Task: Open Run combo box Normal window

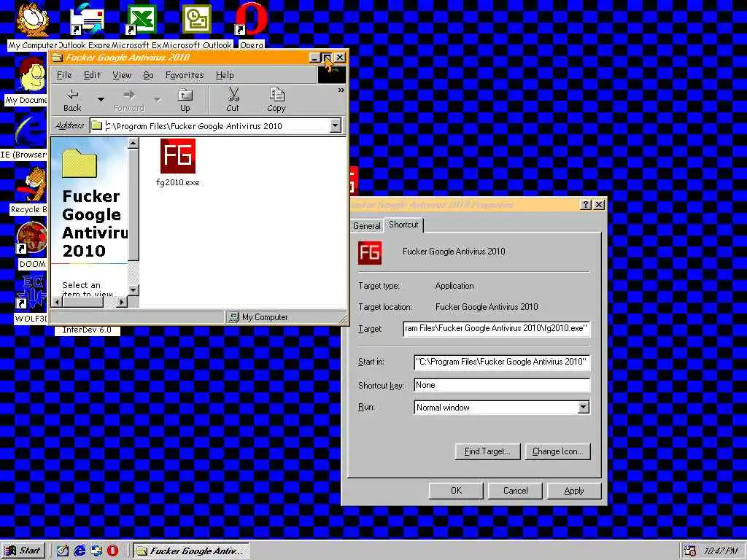Action: [x=502, y=407]
